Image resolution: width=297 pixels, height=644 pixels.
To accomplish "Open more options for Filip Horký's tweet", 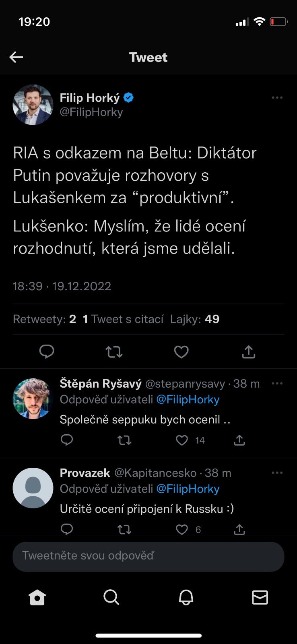I will point(277,98).
